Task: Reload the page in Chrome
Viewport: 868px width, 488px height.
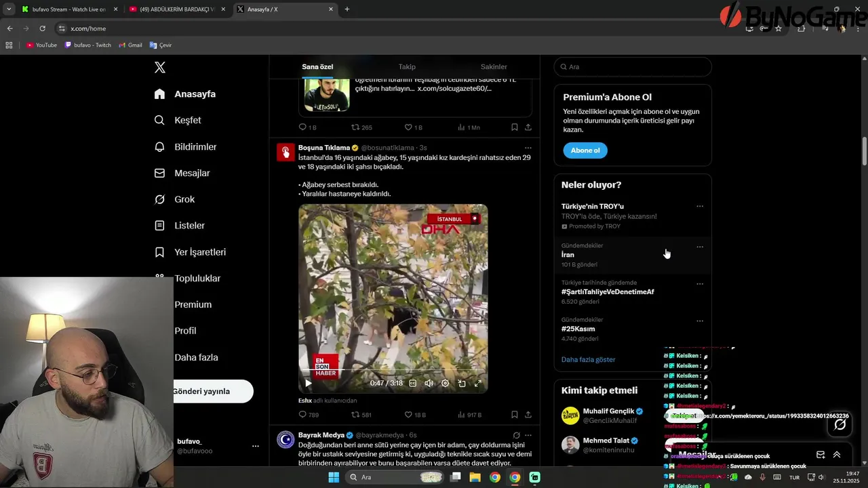Action: [x=42, y=28]
